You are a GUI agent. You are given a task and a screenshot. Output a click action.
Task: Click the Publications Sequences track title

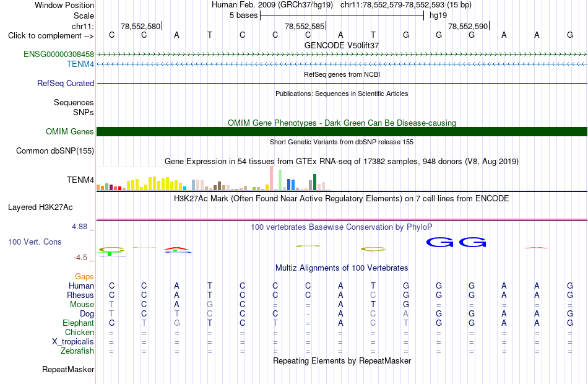click(342, 94)
